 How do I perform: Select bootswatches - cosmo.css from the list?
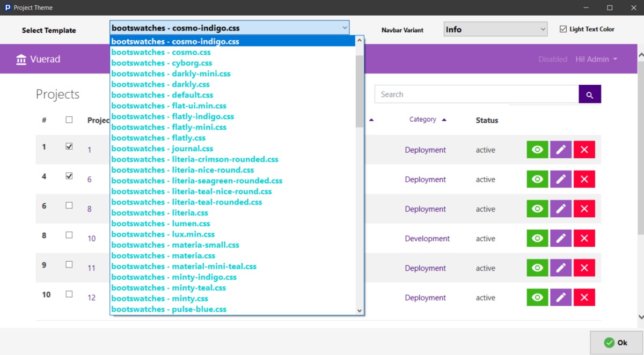pyautogui.click(x=232, y=52)
